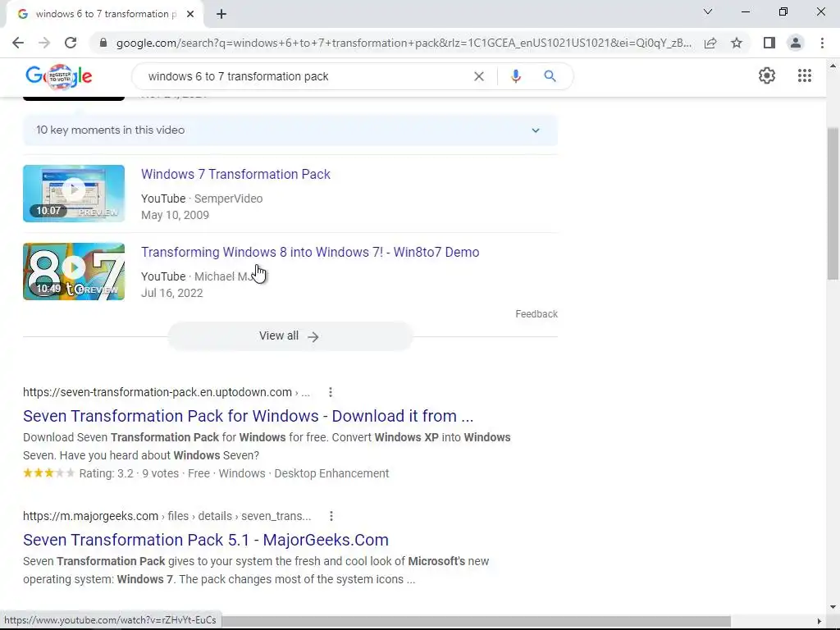Open the Chrome three-dot menu

coord(822,43)
